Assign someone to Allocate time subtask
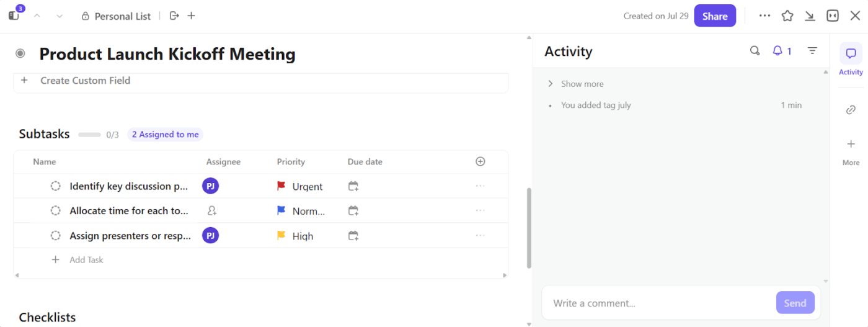The height and width of the screenshot is (327, 868). 211,211
